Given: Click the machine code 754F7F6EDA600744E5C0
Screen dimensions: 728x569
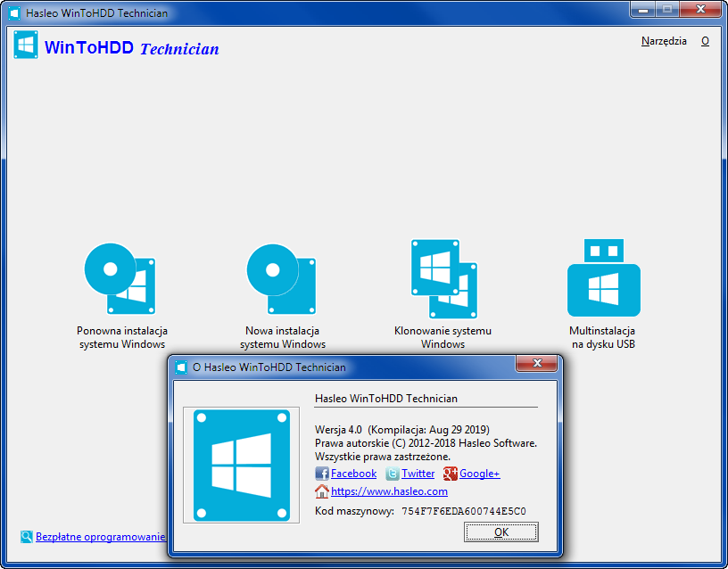Looking at the screenshot, I should [x=463, y=511].
